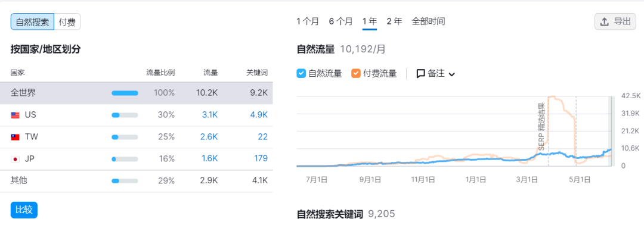Screen dimensions: 644x225
Task: Click the TW row label
Action: (32, 137)
